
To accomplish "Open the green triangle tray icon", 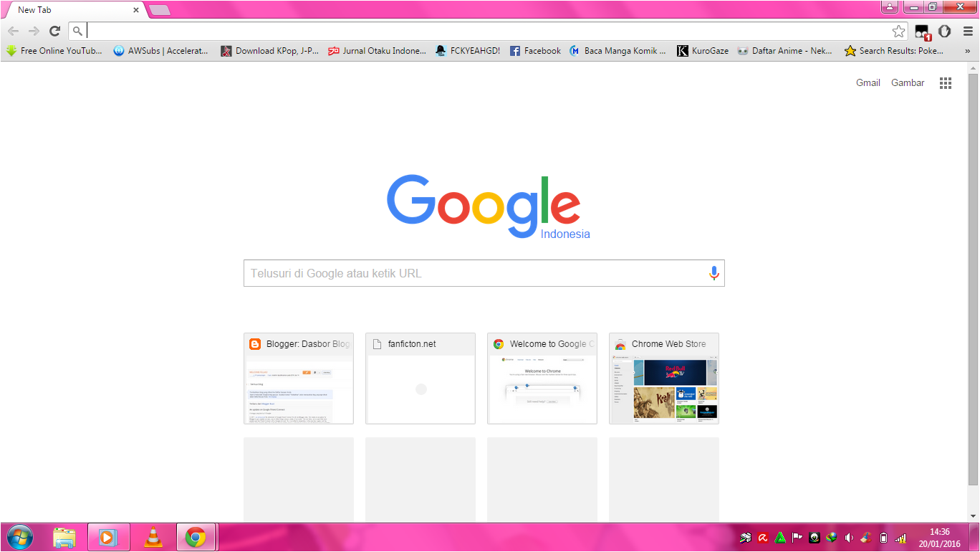I will [x=781, y=538].
